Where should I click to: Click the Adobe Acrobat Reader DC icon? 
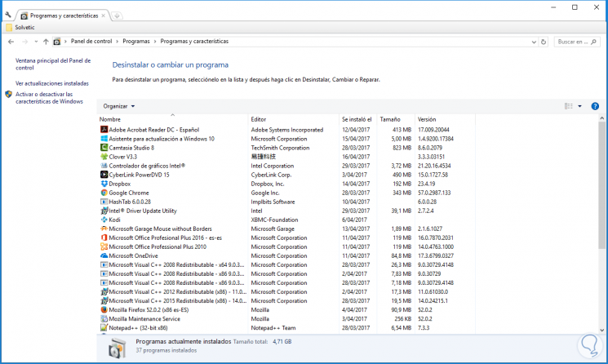(104, 130)
